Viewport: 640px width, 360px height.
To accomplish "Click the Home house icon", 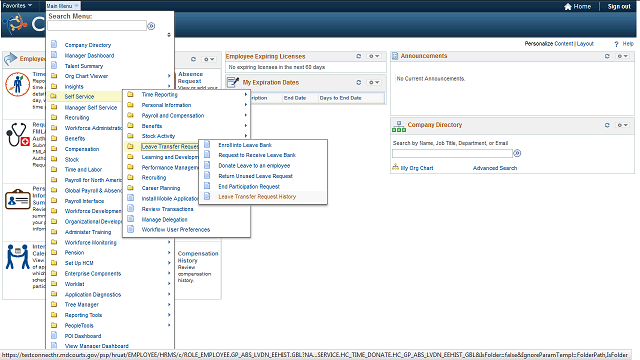I will tap(568, 7).
